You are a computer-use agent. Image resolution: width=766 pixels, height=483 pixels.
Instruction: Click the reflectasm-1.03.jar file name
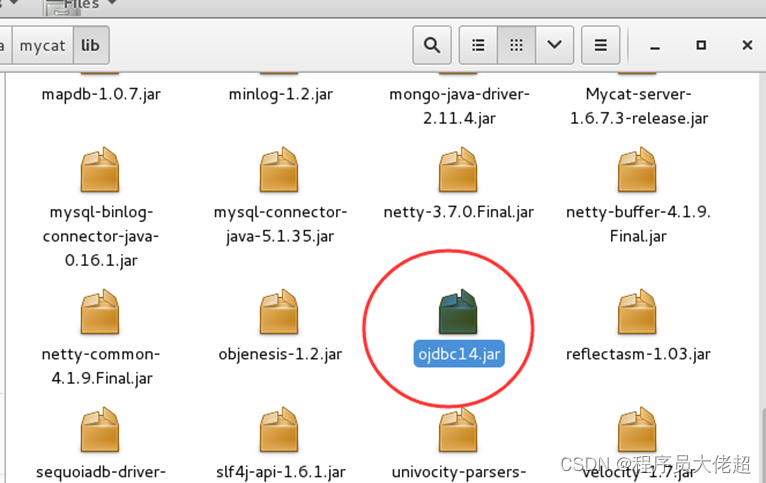pos(638,354)
